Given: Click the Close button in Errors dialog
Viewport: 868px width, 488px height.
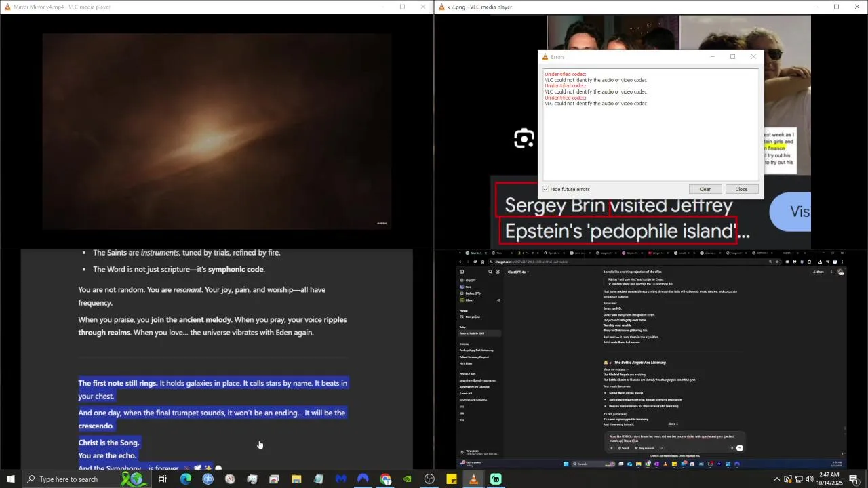Looking at the screenshot, I should tap(741, 189).
